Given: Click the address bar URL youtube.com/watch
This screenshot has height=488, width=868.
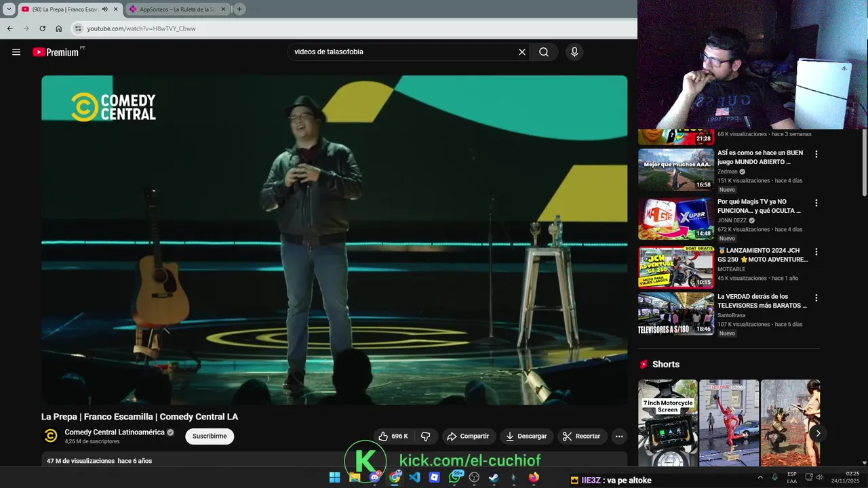Looking at the screenshot, I should pyautogui.click(x=141, y=28).
